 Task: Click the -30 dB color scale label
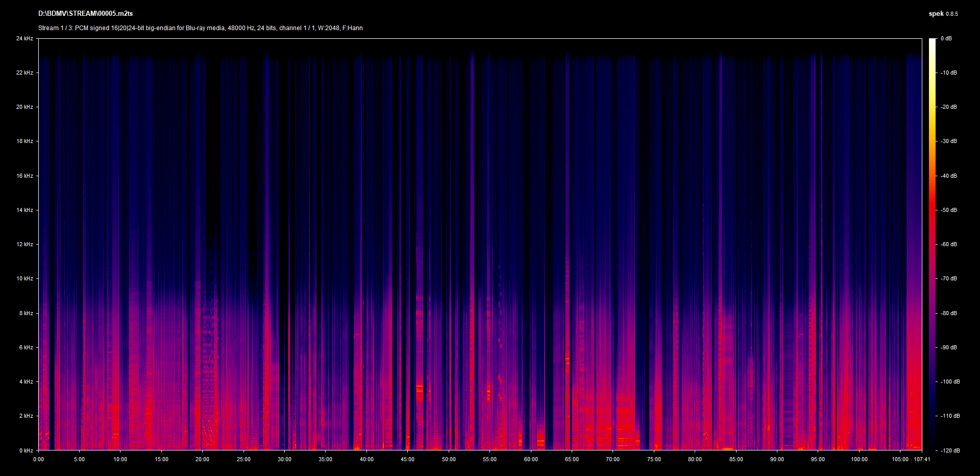[949, 141]
